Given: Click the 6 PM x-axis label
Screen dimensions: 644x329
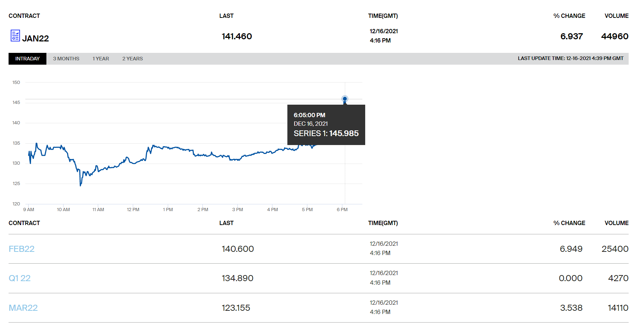Looking at the screenshot, I should coord(342,209).
